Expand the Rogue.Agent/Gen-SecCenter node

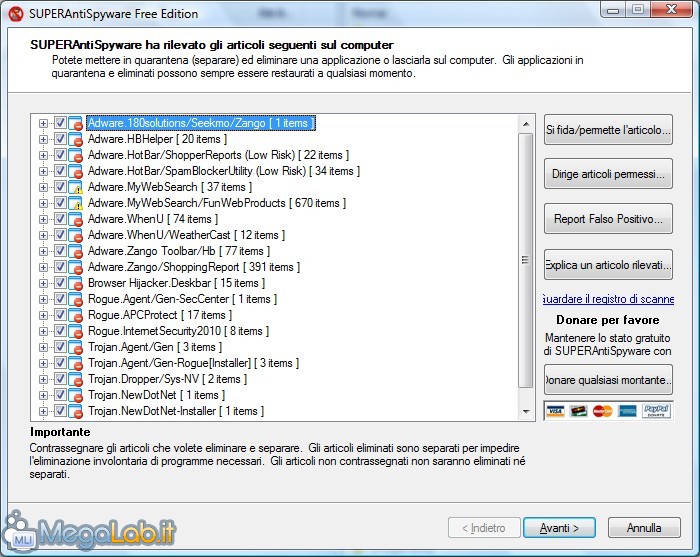43,299
